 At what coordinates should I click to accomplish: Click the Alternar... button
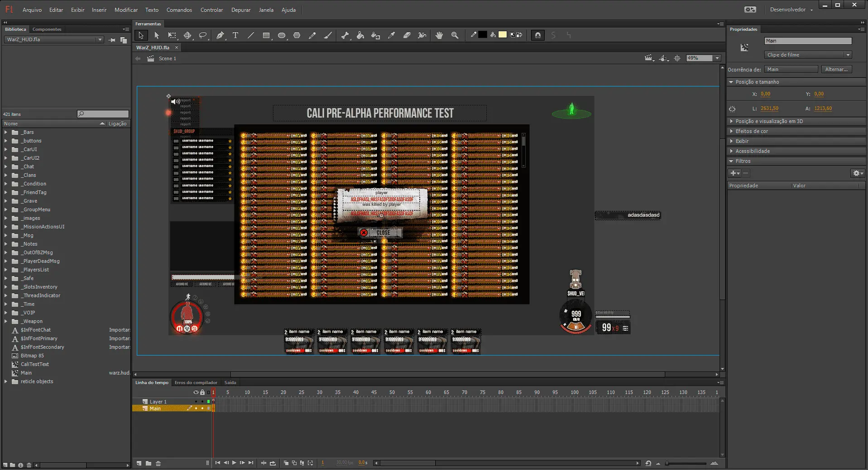pos(836,70)
